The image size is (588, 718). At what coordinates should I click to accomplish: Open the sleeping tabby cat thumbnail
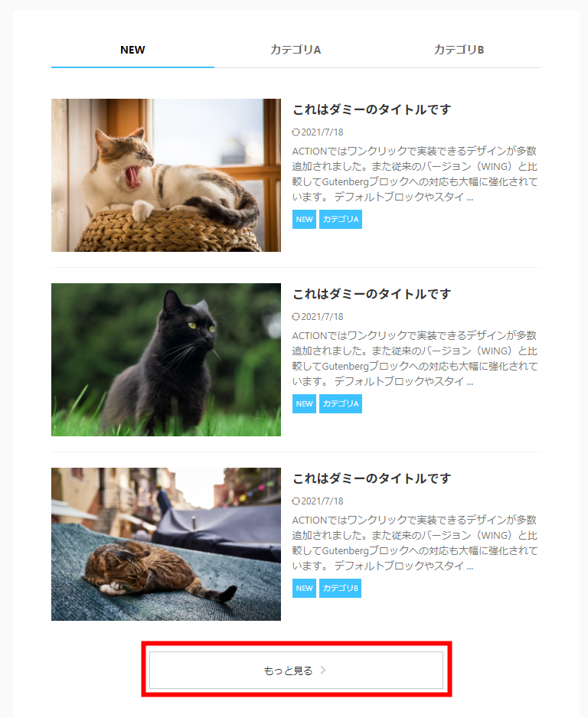(x=166, y=544)
